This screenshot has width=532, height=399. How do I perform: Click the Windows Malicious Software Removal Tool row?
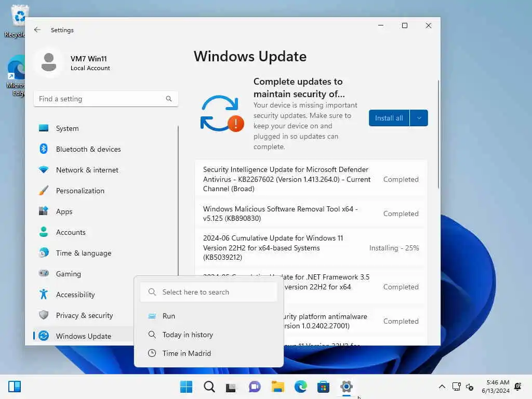[311, 214]
